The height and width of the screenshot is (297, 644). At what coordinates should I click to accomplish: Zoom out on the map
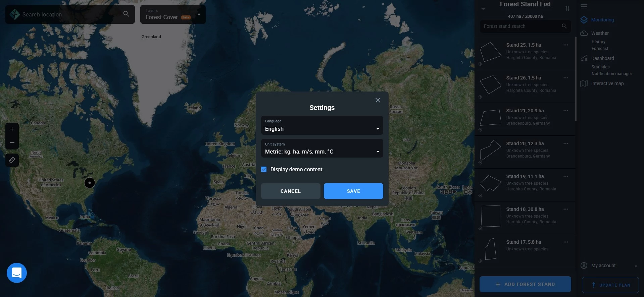click(x=12, y=142)
